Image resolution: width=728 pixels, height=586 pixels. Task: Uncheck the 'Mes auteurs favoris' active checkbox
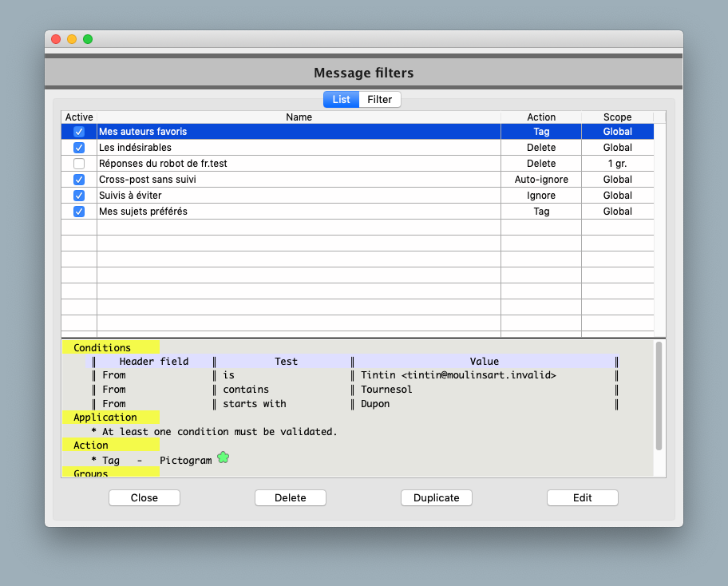[x=79, y=132]
